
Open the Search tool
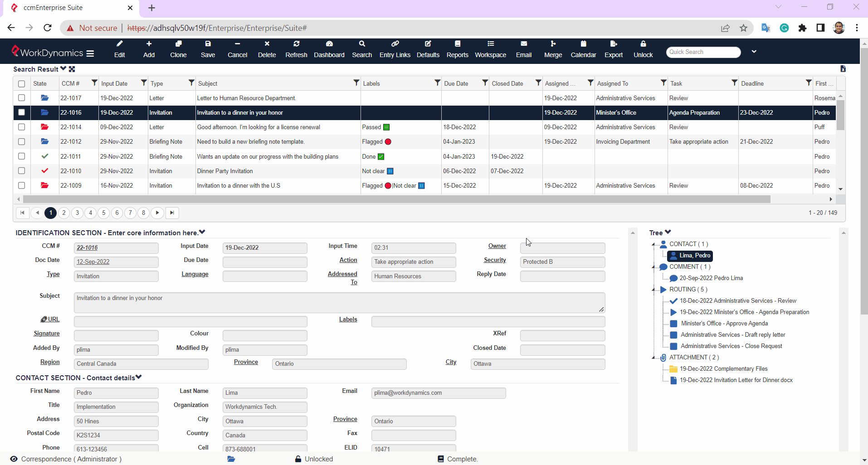[x=362, y=49]
